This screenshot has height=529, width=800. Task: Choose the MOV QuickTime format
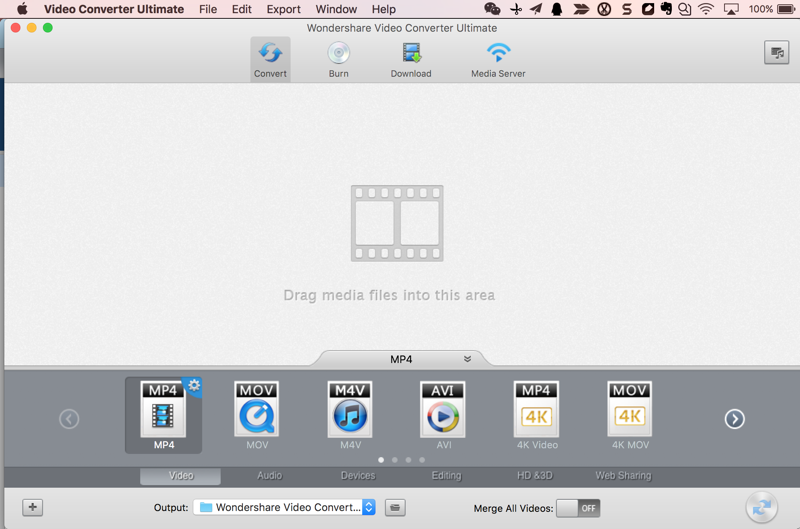click(257, 415)
